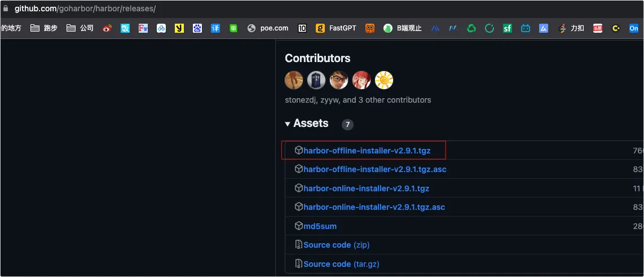Download Source code (tar.gz)
The image size is (644, 277).
(x=341, y=264)
